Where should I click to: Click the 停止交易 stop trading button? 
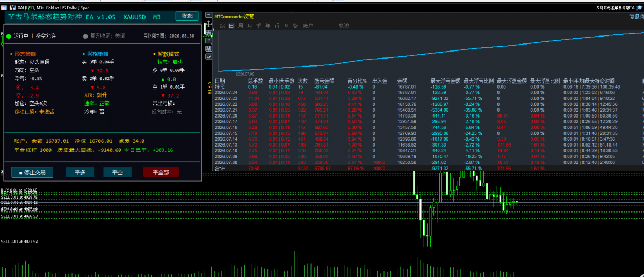pyautogui.click(x=32, y=172)
